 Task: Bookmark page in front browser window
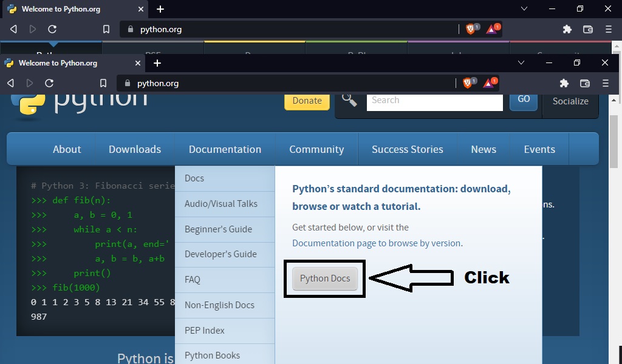click(103, 83)
